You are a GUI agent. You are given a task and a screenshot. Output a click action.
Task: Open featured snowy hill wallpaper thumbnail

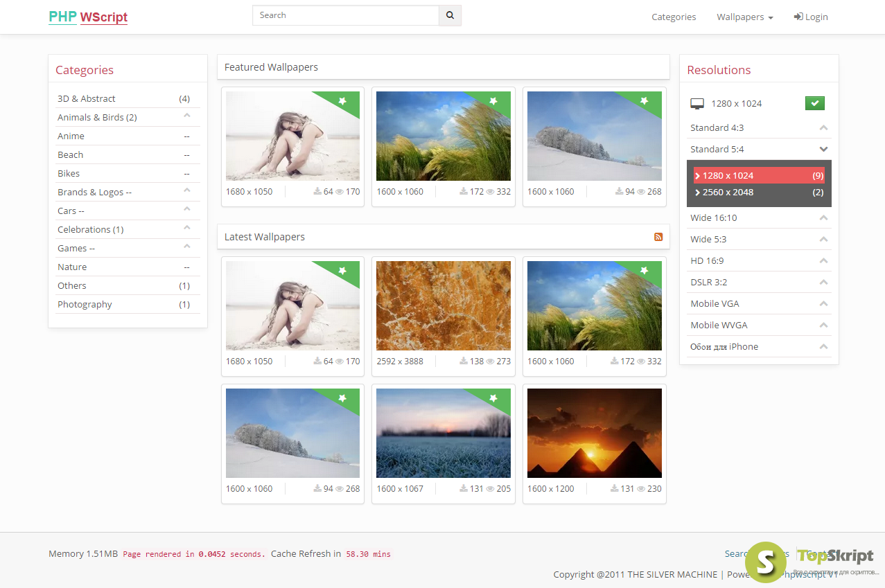coord(595,136)
